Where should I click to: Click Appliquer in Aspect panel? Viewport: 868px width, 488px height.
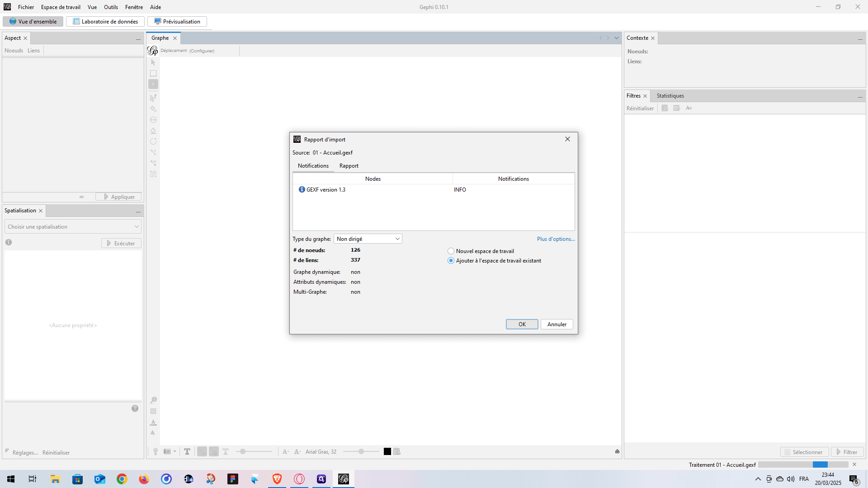point(118,197)
